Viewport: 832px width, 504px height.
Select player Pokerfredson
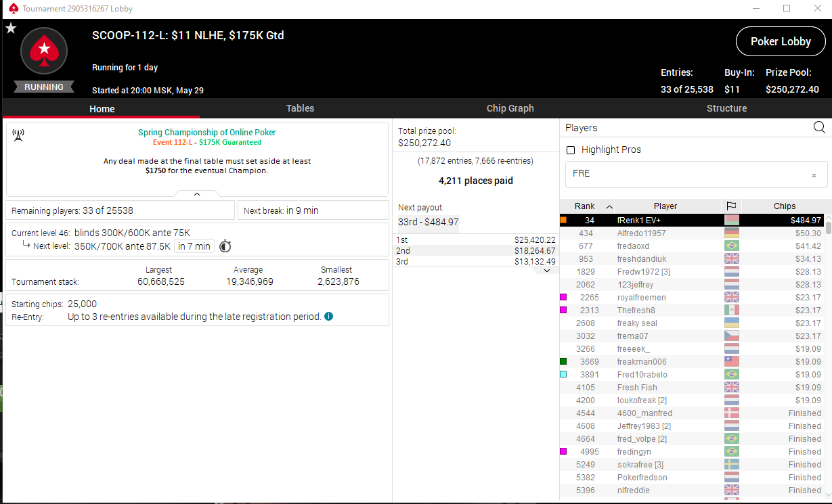click(x=691, y=477)
